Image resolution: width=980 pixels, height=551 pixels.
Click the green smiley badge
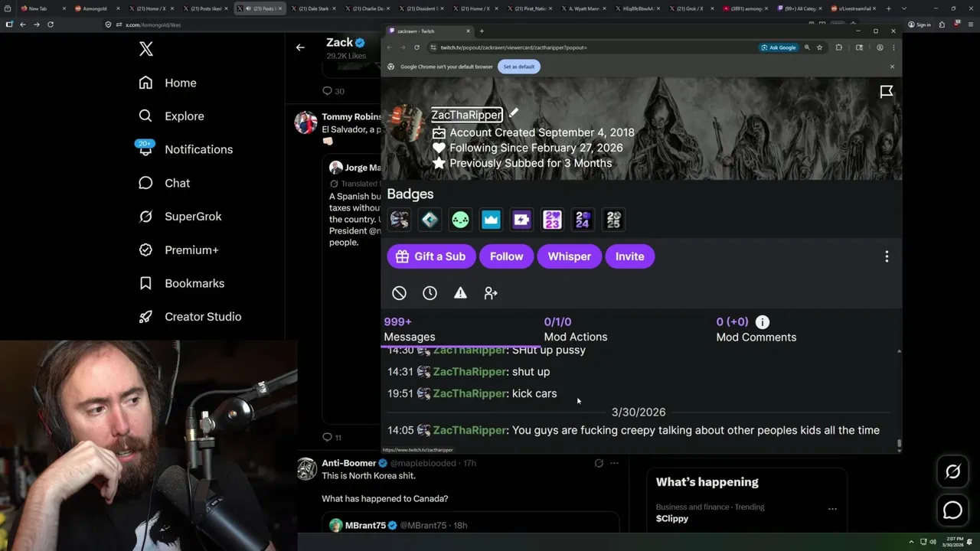460,220
